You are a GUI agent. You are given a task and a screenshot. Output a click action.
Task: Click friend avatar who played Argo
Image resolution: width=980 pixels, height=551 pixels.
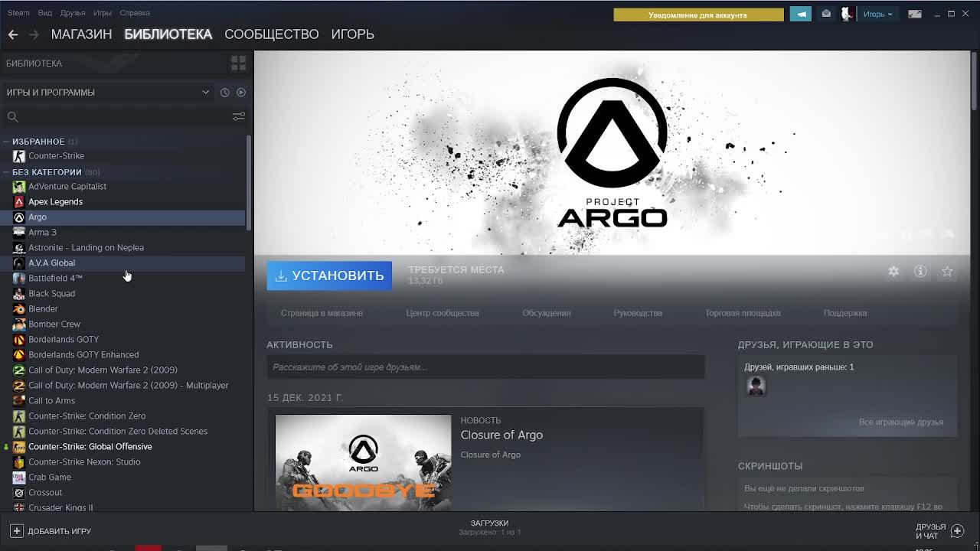tap(756, 386)
